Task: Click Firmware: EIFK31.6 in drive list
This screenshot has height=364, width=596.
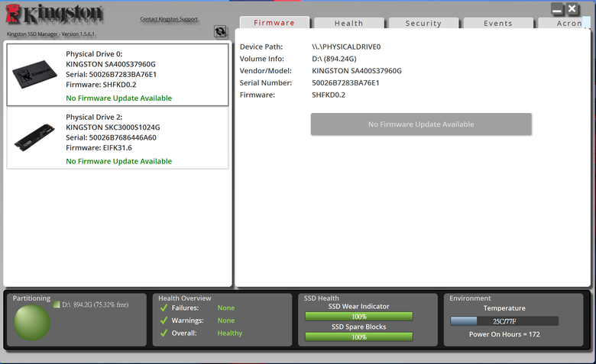Action: click(99, 147)
